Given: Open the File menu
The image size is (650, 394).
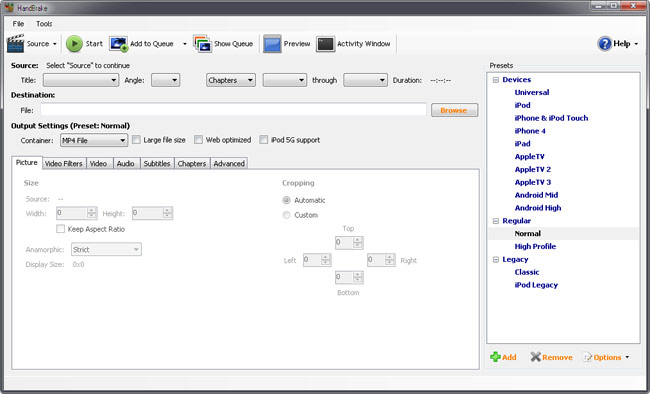Looking at the screenshot, I should click(x=18, y=24).
